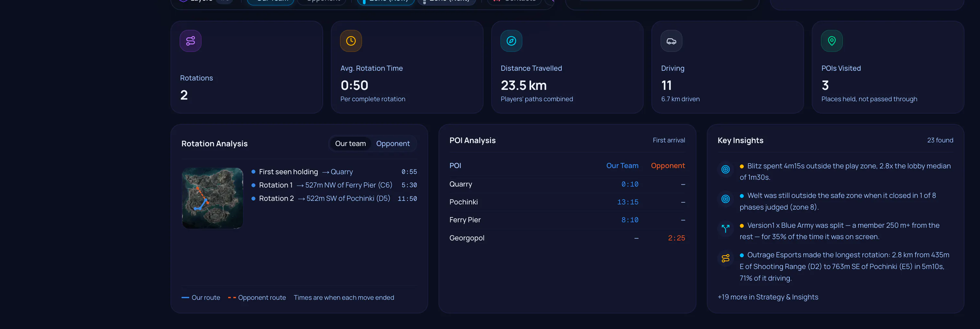Viewport: 980px width, 329px height.
Task: Click the Ferry Pier row in POI Analysis
Action: pos(567,220)
